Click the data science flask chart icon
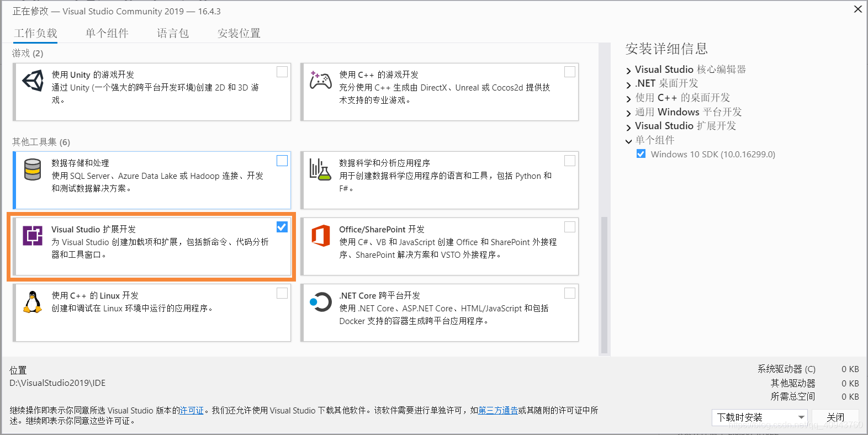The image size is (868, 435). pyautogui.click(x=320, y=169)
